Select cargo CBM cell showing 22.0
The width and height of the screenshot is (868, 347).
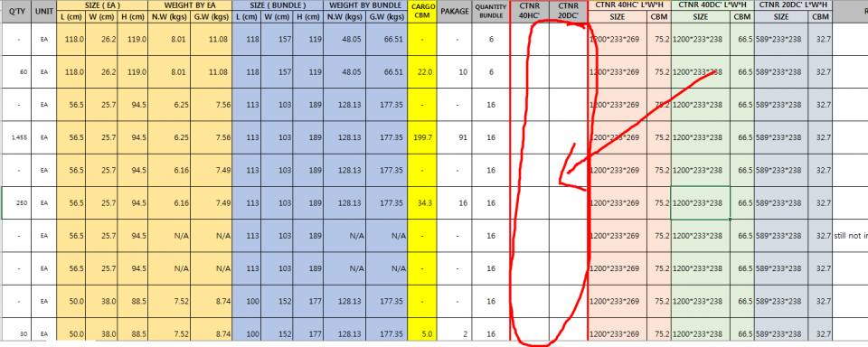pyautogui.click(x=422, y=72)
